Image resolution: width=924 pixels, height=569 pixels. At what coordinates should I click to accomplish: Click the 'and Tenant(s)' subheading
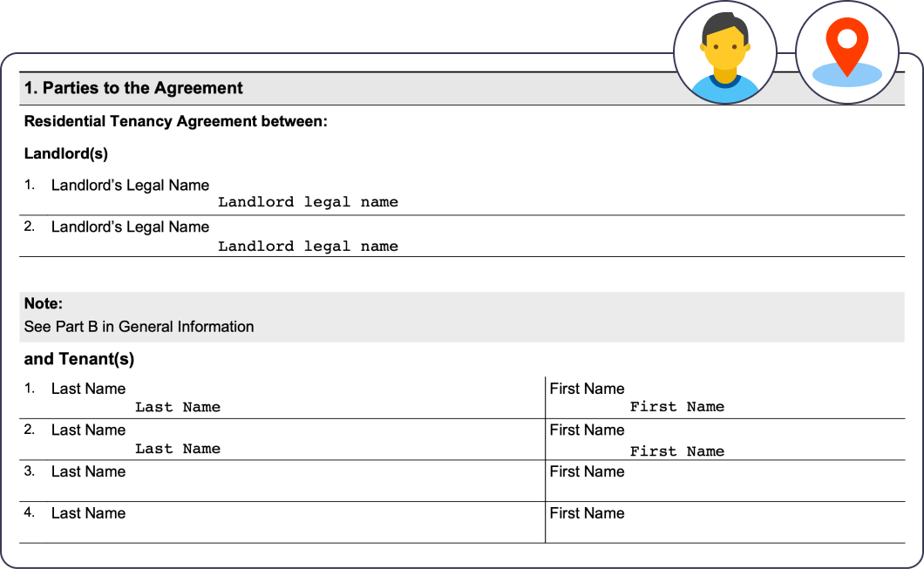click(79, 359)
